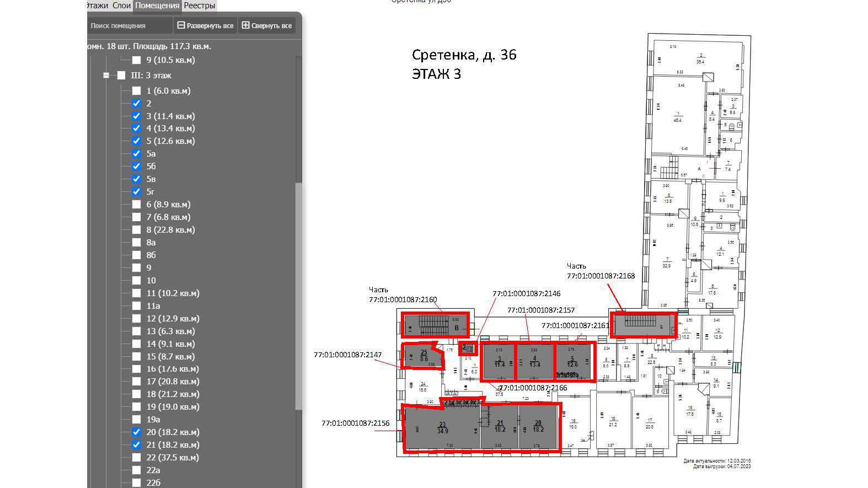Switch to the Этажи tab
This screenshot has width=868, height=488.
pos(98,6)
